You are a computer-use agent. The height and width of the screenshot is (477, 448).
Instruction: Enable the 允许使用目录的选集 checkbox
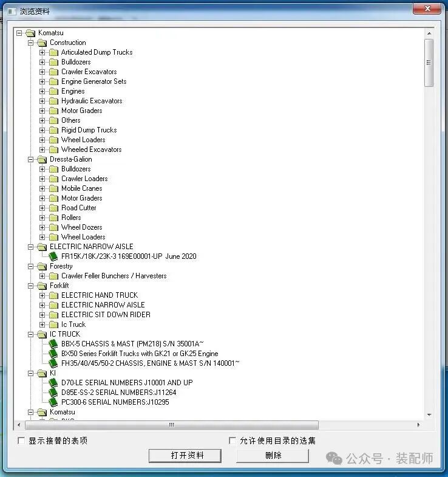click(x=232, y=440)
